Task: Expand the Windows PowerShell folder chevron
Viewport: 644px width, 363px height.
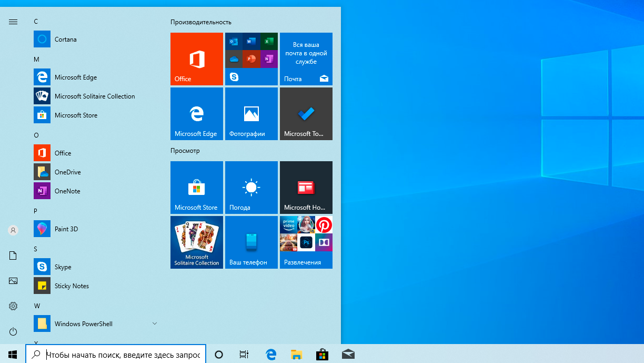Action: point(155,323)
